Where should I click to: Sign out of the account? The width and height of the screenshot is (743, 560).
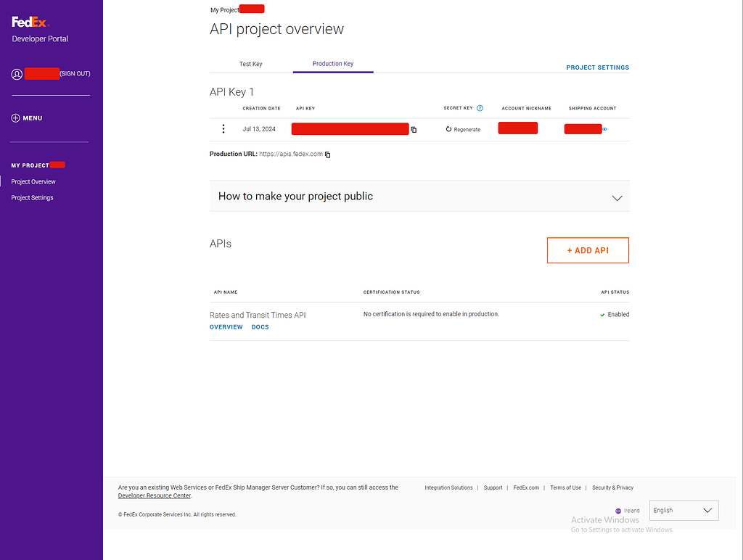tap(75, 74)
